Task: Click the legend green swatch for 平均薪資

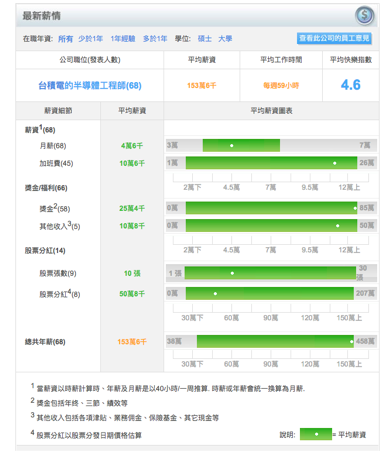Action: click(316, 434)
